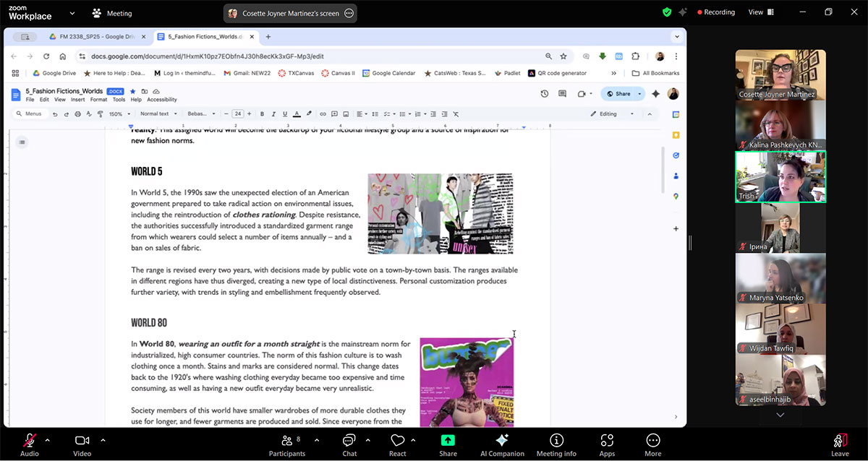868x461 pixels.
Task: Open the Docs version history clock icon
Action: [x=544, y=94]
